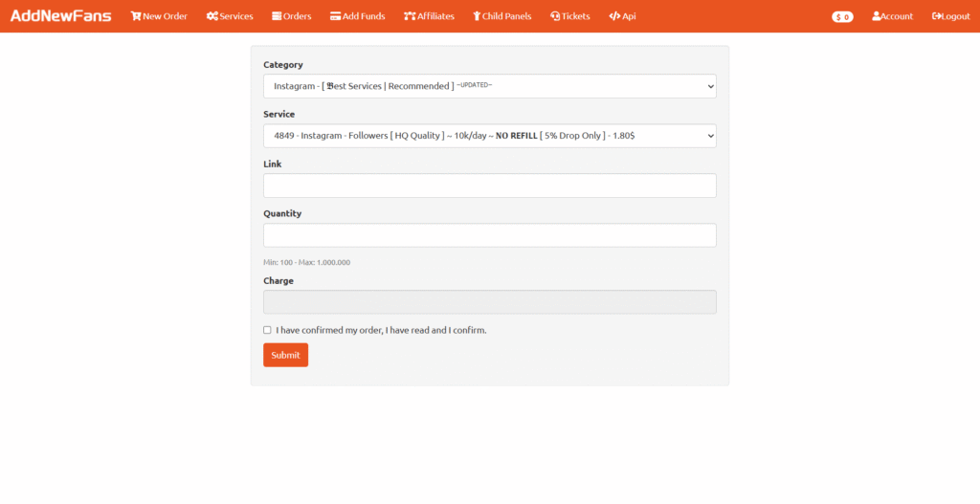Click the code brackets icon beside Api
The width and height of the screenshot is (980, 504).
tap(614, 16)
